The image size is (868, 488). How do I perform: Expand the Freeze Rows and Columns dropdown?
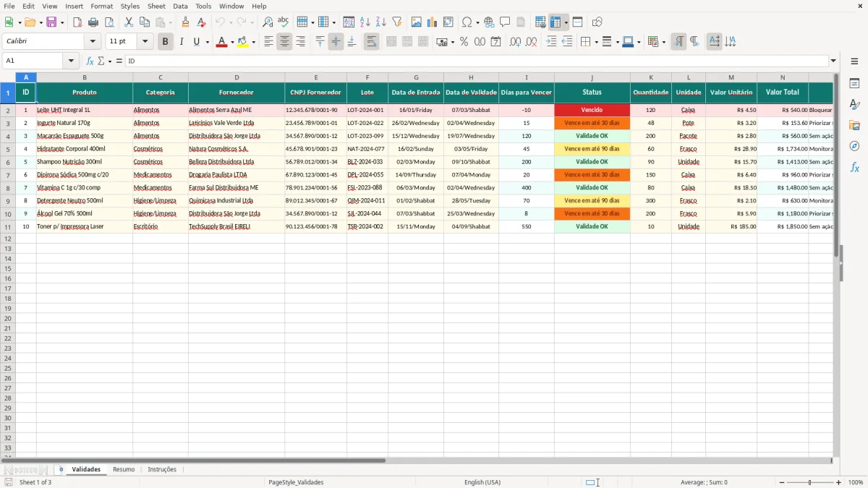(x=566, y=22)
